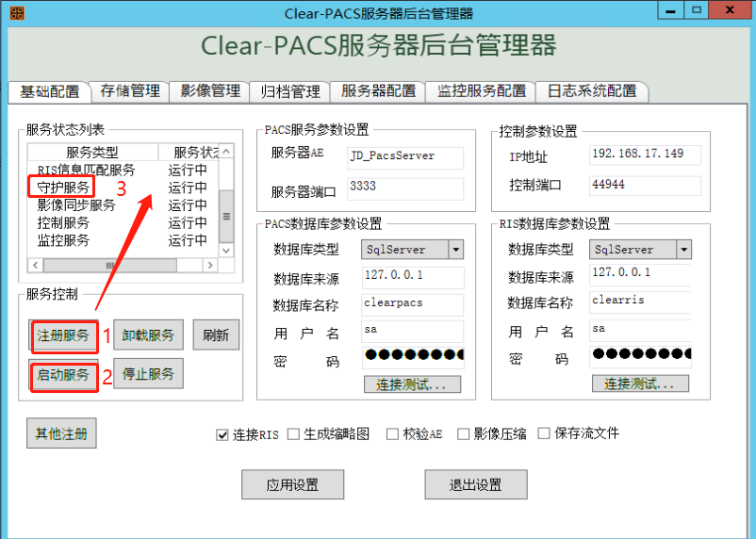
Task: Select 守护服务 in service list
Action: tap(64, 188)
